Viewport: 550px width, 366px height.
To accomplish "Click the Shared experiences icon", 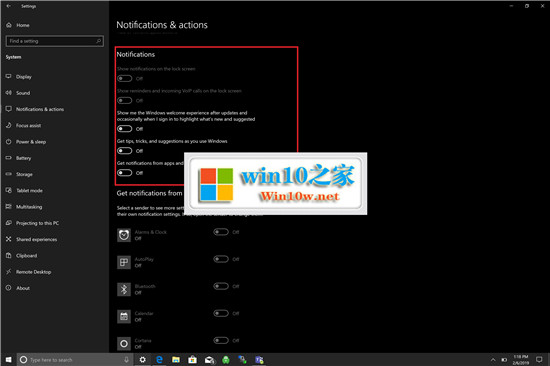I will point(9,239).
